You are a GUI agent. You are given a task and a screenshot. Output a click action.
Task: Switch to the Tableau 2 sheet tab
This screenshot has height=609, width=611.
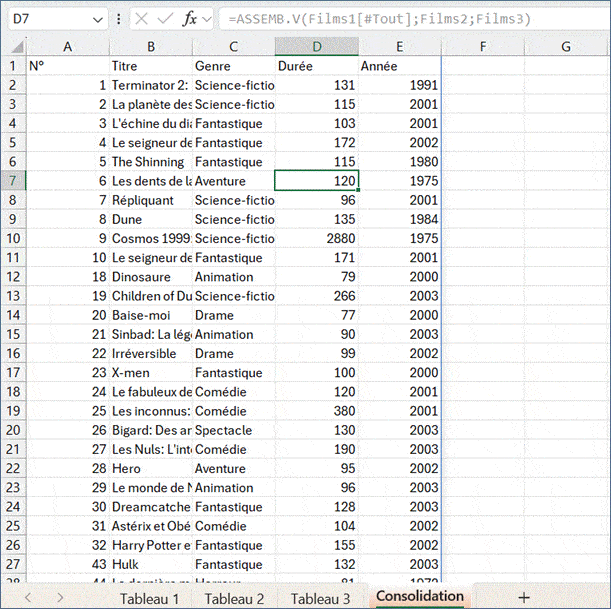[x=234, y=598]
